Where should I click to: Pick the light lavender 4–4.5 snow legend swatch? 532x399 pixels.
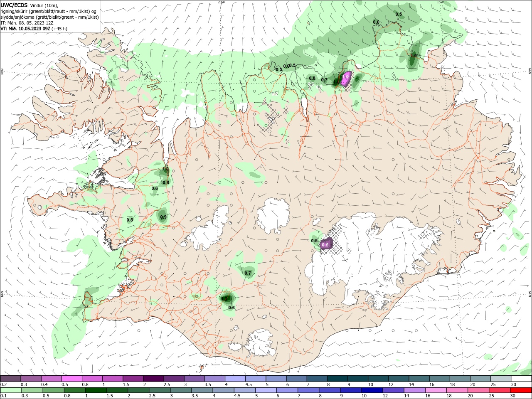click(234, 379)
